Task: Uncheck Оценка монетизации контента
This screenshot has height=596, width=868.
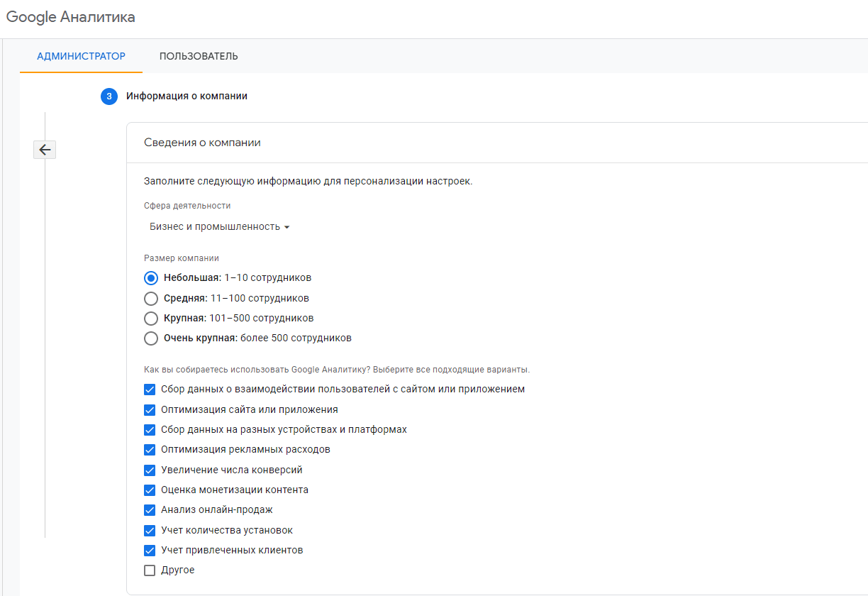Action: tap(150, 490)
